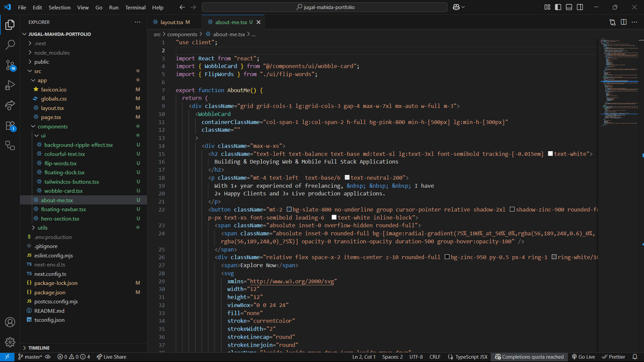Click errors and warnings status indicator
644x362 pixels.
point(74,357)
